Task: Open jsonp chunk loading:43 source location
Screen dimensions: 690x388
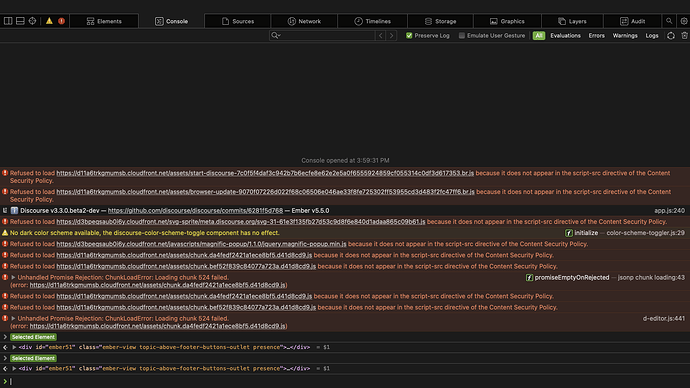Action: click(x=651, y=278)
